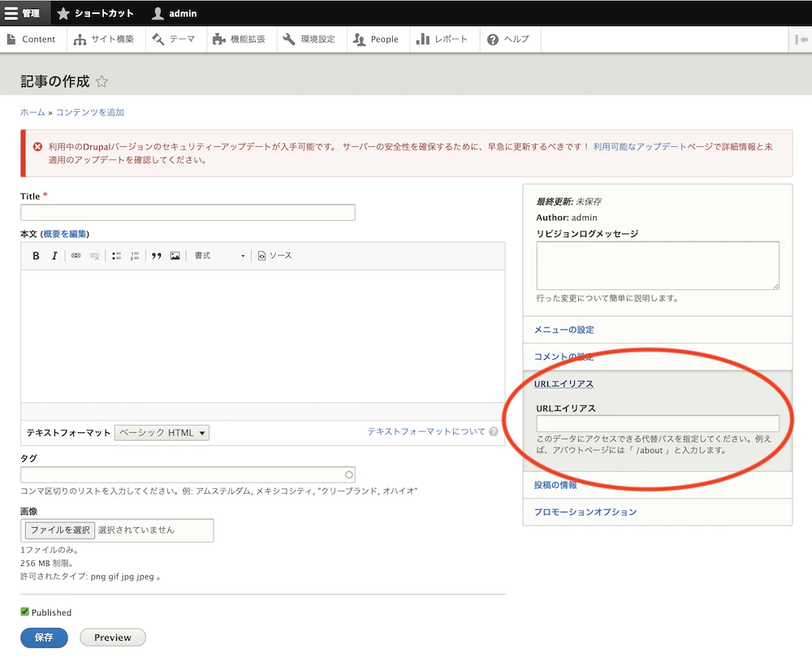Expand the メニューの設定 section
Viewport: 812px width, 666px height.
[564, 330]
